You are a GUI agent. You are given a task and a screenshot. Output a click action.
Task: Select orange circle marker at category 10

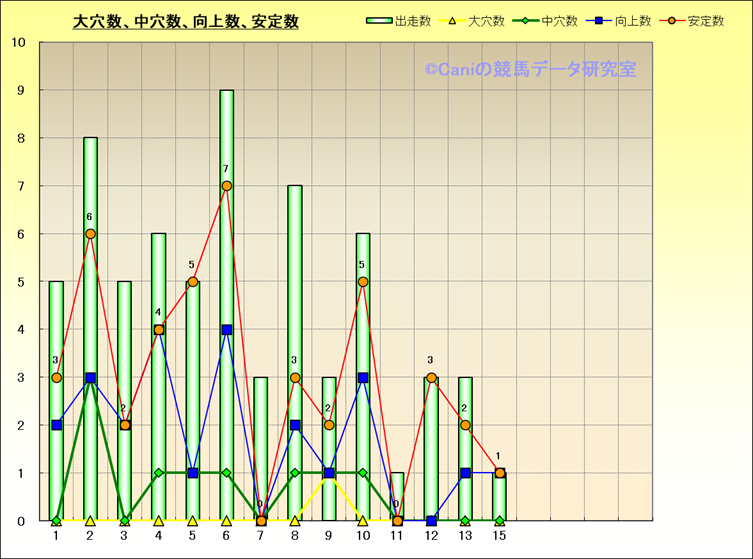[363, 282]
